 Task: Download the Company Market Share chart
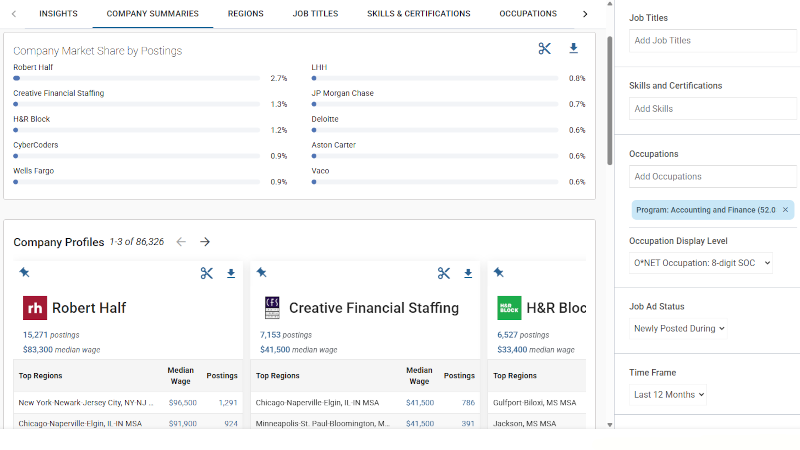(x=573, y=48)
